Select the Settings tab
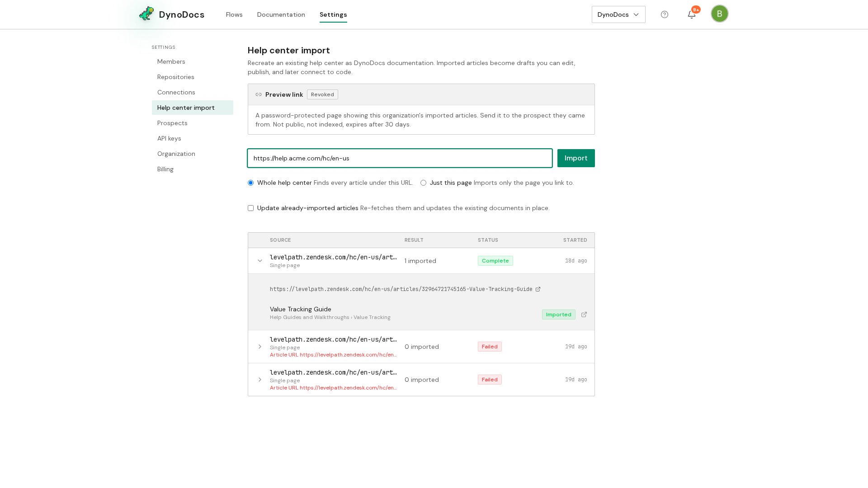 coord(333,14)
